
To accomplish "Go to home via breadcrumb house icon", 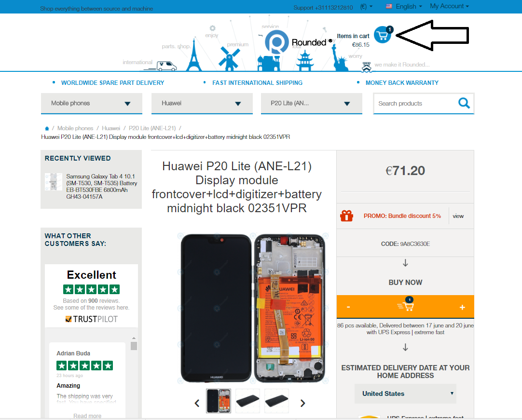I will click(x=47, y=128).
